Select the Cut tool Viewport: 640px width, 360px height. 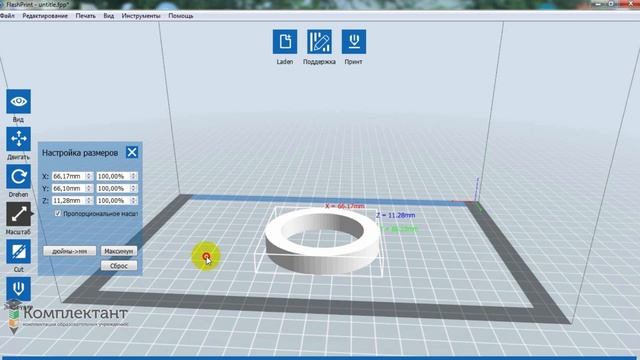(18, 251)
